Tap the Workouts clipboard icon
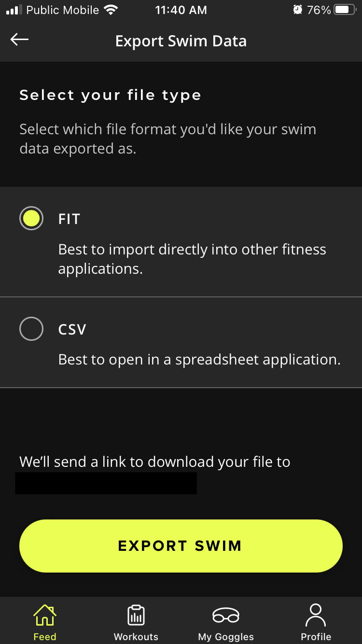Image resolution: width=362 pixels, height=644 pixels. point(136,615)
